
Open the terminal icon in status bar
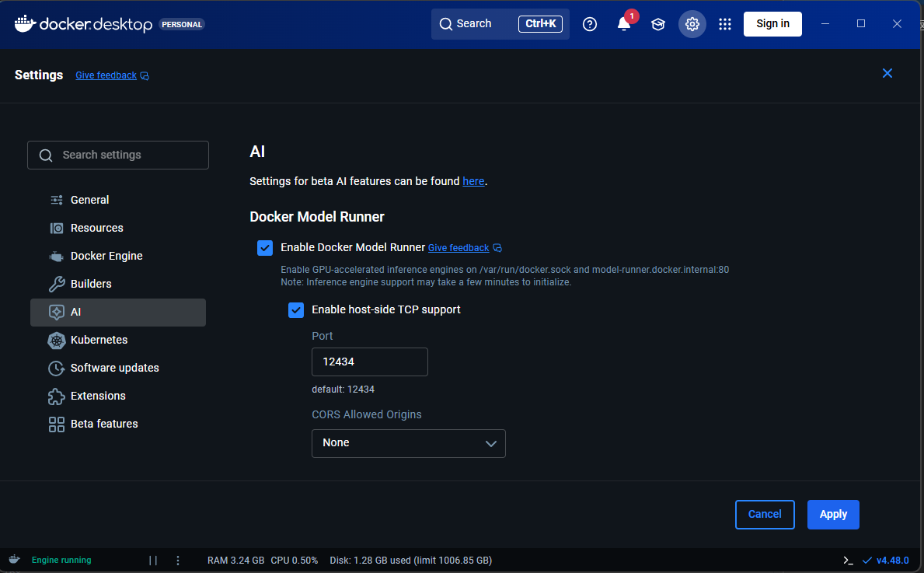[x=848, y=560]
